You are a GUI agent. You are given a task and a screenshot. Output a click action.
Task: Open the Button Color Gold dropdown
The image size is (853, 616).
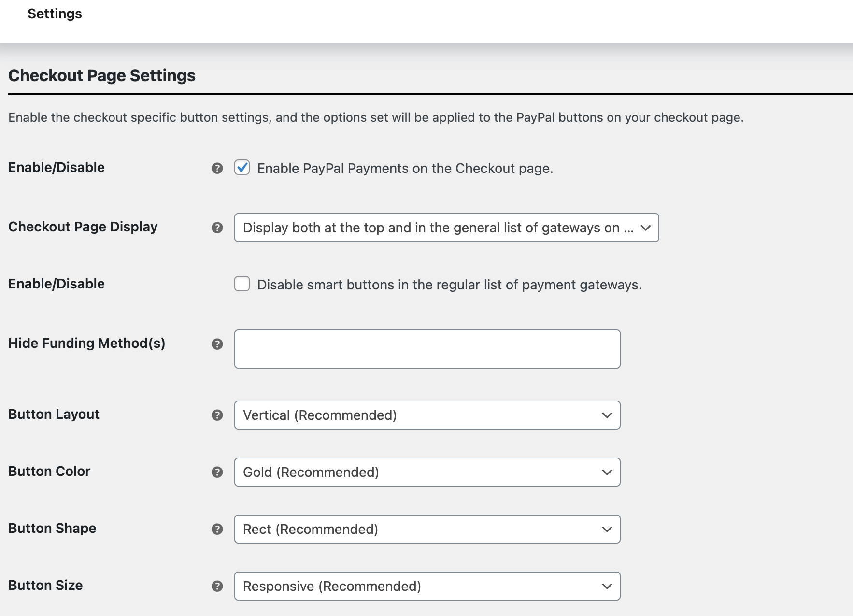(x=427, y=472)
